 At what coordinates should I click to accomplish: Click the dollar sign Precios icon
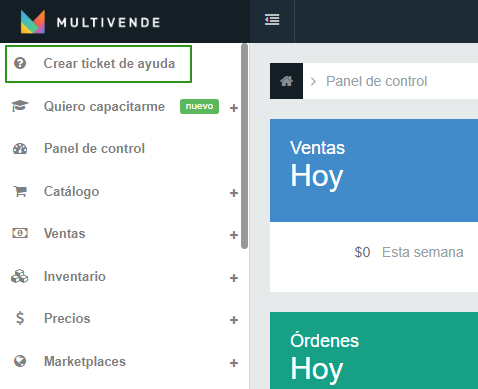[20, 318]
